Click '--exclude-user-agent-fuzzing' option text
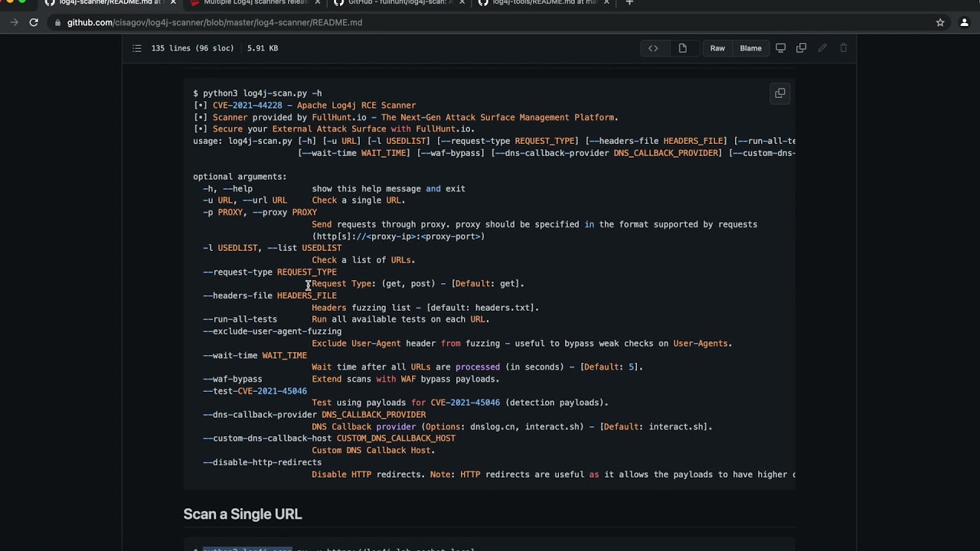The image size is (980, 551). (272, 331)
